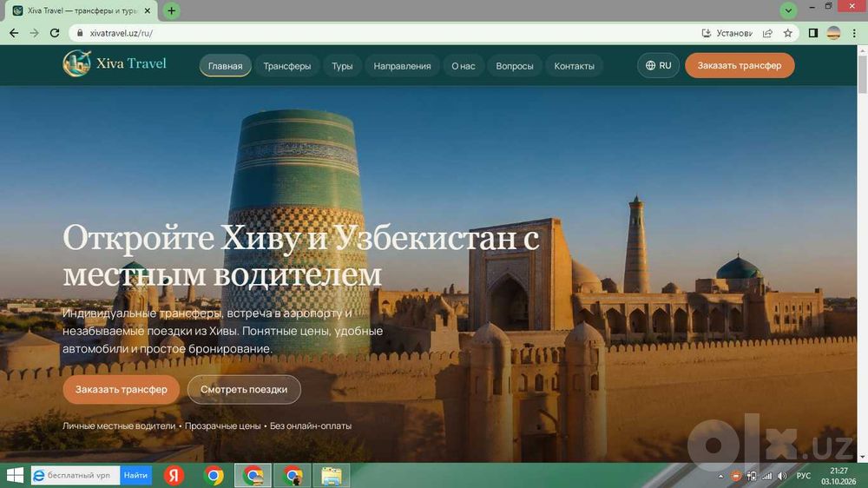Screen dimensions: 868x488
Task: Open the Главная navigation tab
Action: pos(226,66)
